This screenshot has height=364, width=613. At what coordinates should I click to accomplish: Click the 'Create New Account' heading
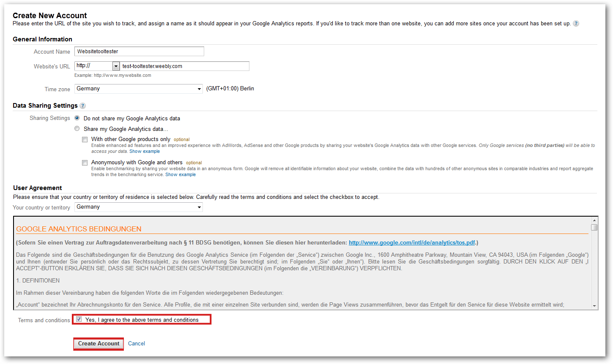coord(50,16)
